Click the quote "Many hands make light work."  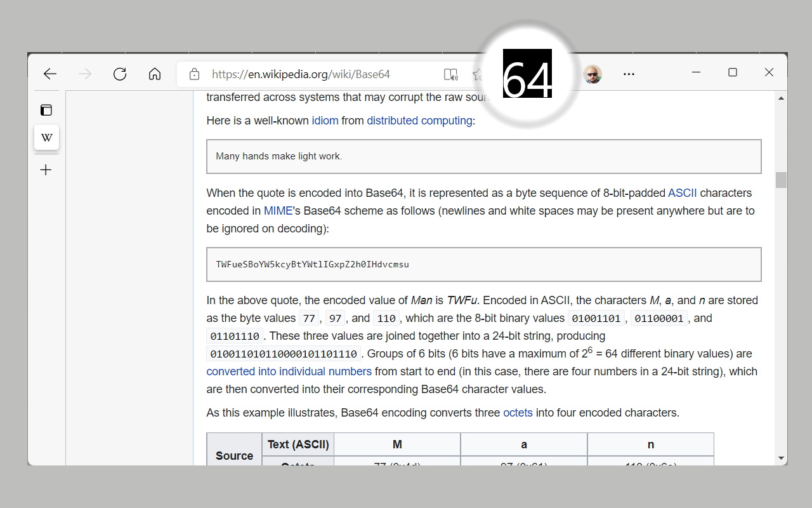[278, 156]
